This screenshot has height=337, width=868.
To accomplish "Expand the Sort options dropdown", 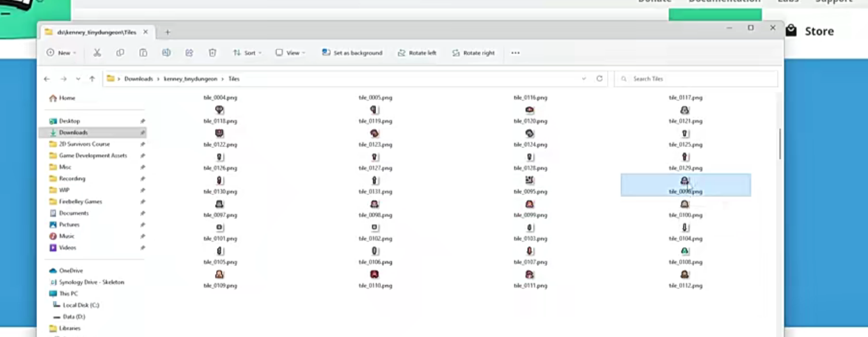I will point(248,53).
